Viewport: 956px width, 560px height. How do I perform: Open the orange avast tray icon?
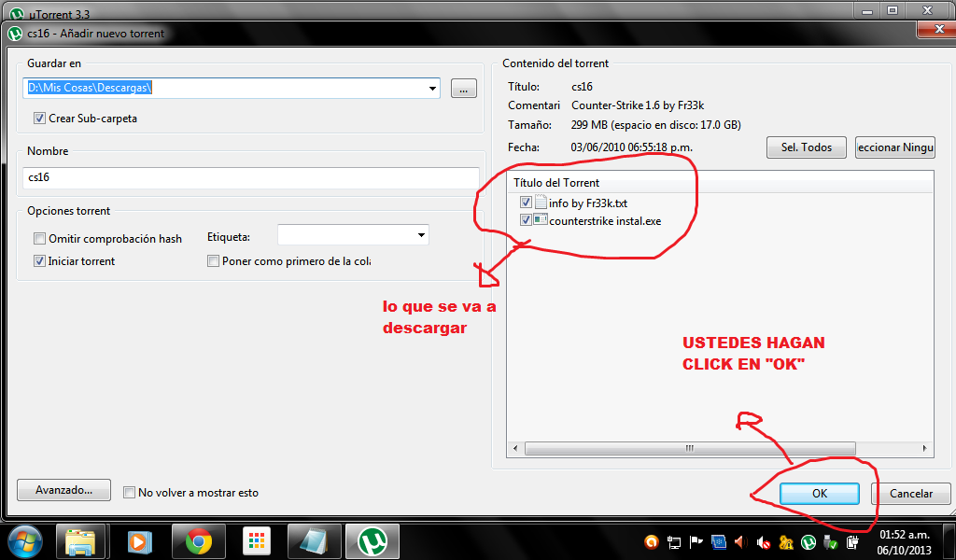[652, 541]
